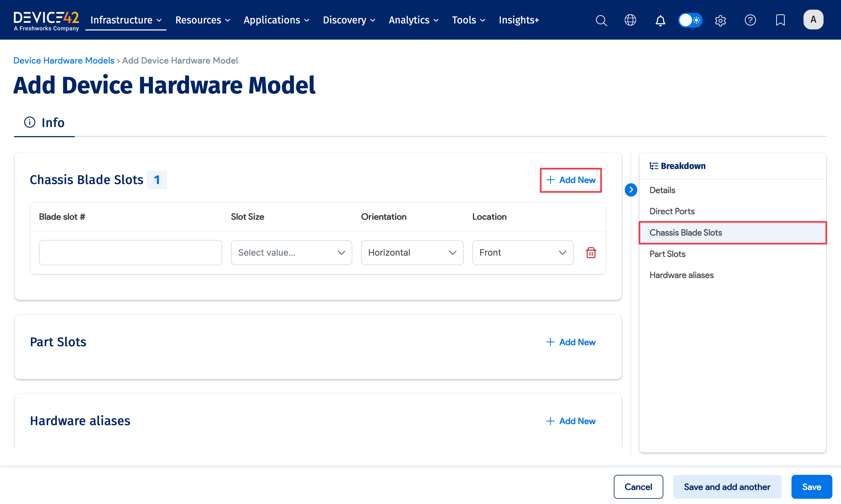Switch to the Info tab
The height and width of the screenshot is (504, 841).
pos(45,123)
